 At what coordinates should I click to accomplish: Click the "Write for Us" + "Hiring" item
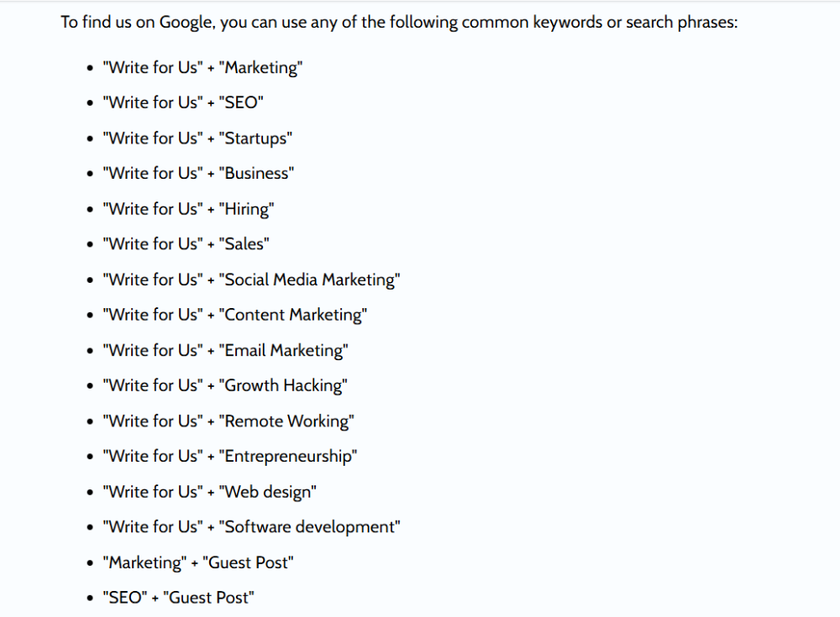pos(188,208)
